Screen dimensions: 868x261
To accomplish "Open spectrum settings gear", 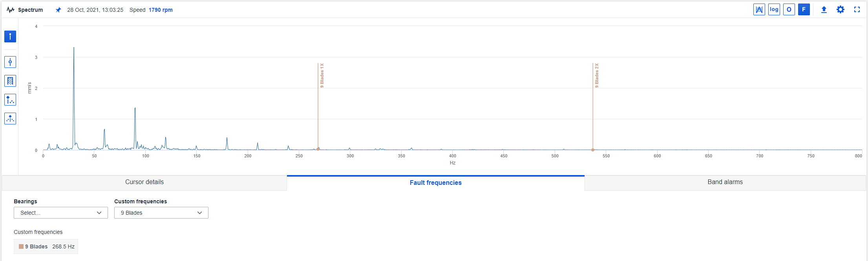I will [x=840, y=10].
